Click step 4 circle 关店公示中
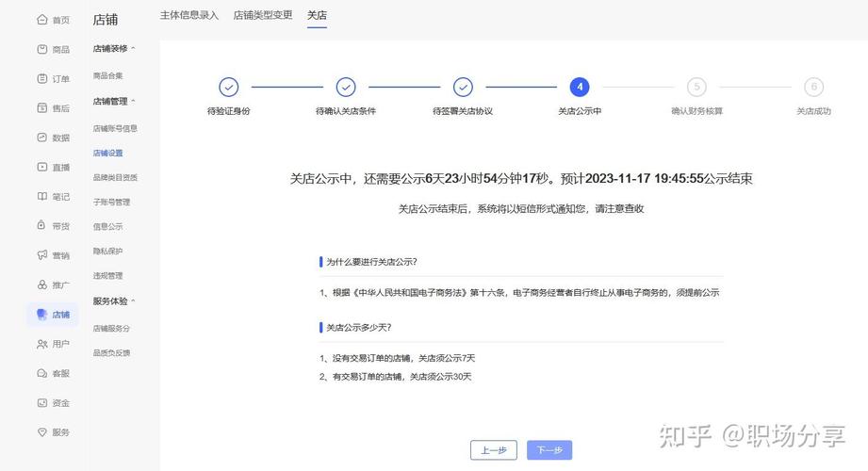This screenshot has width=868, height=471. 580,87
